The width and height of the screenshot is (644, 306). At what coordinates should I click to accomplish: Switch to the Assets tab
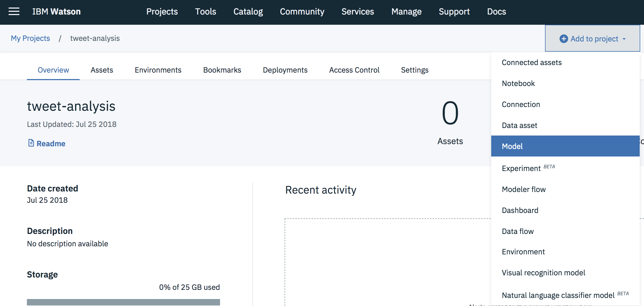point(102,70)
